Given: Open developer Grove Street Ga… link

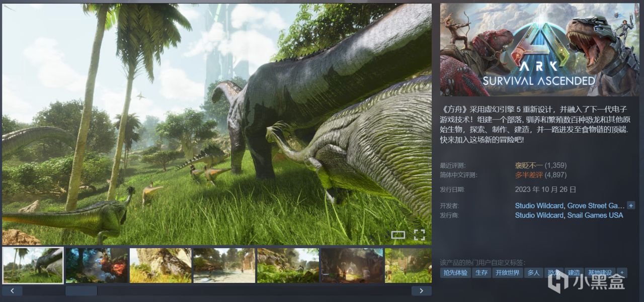Looking at the screenshot, I should pos(596,206).
